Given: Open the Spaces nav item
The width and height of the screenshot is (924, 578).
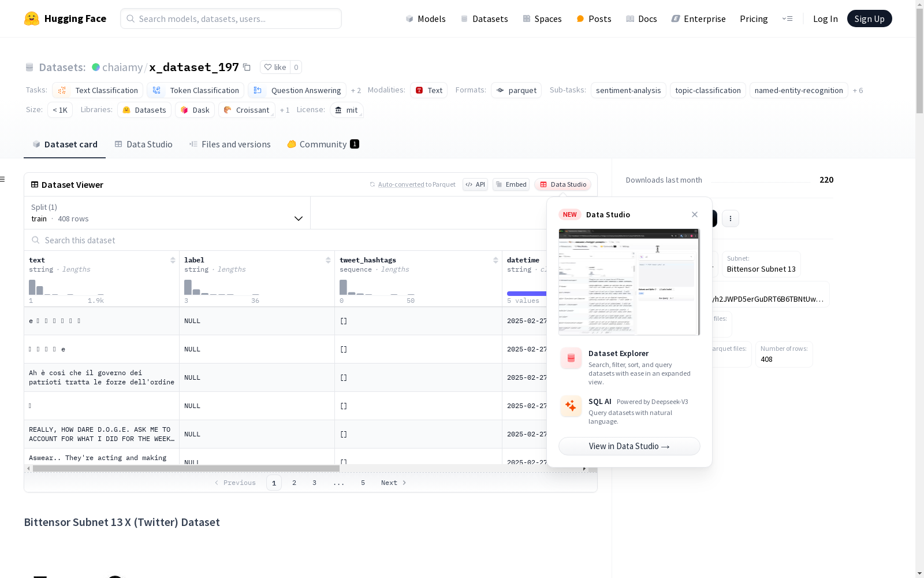Looking at the screenshot, I should [x=542, y=18].
